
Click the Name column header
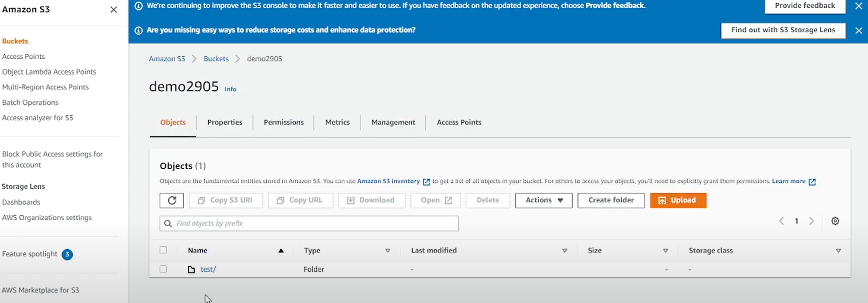pos(197,251)
